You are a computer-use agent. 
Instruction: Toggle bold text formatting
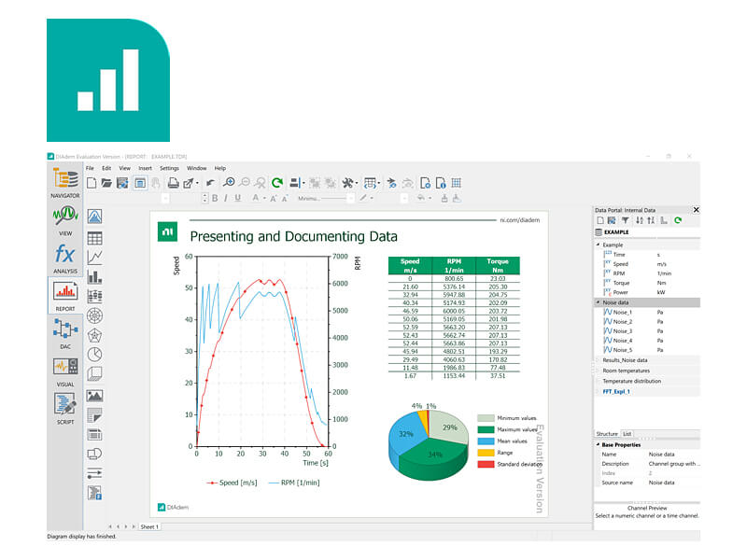(x=215, y=198)
